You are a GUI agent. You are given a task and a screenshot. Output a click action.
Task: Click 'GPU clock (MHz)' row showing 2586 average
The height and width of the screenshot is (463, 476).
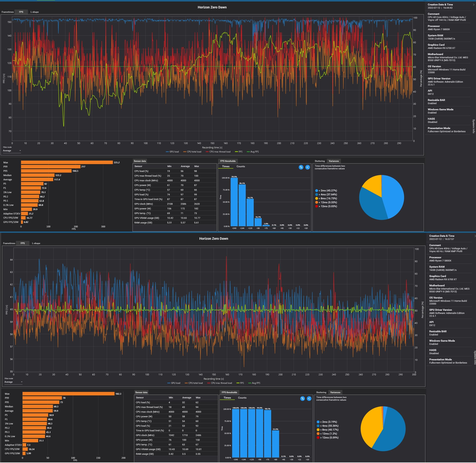(x=174, y=204)
